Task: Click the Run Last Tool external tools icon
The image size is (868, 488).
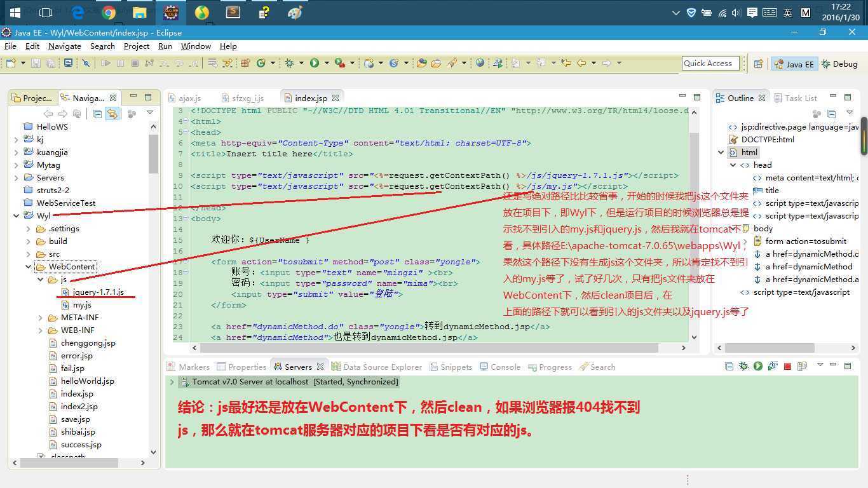Action: point(339,63)
